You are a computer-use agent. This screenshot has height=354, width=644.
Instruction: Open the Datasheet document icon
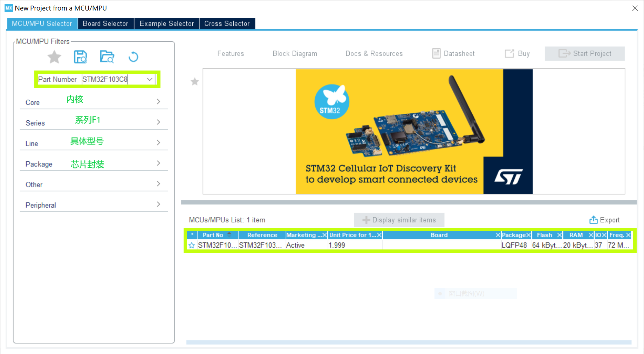point(436,53)
